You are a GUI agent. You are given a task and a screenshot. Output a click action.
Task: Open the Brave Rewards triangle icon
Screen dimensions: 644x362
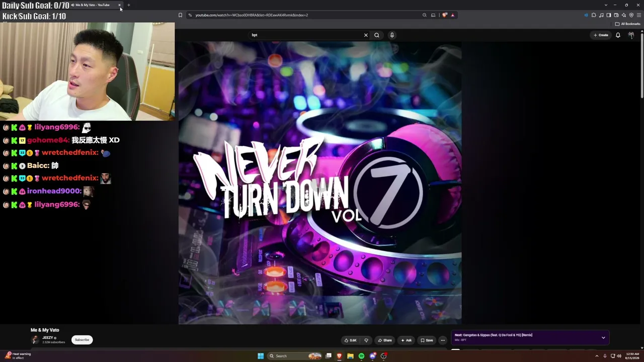[453, 15]
